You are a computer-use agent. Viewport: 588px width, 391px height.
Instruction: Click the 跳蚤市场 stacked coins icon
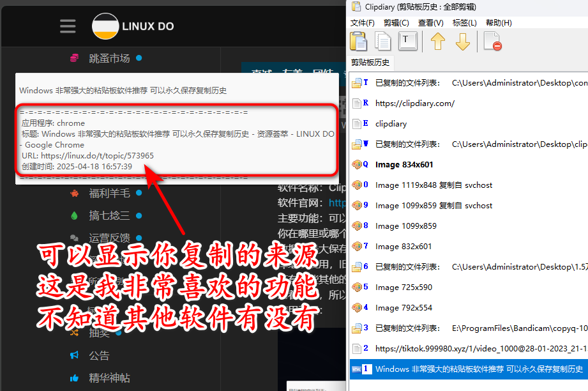74,58
